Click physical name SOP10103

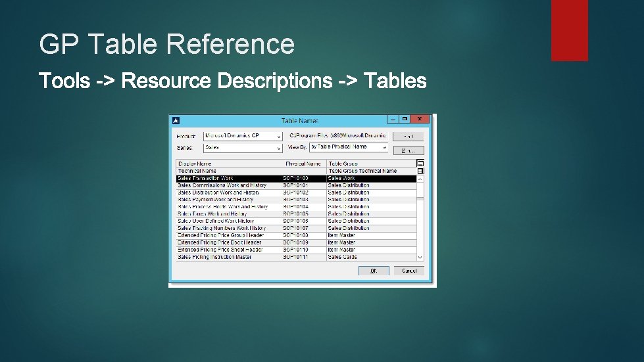[295, 200]
